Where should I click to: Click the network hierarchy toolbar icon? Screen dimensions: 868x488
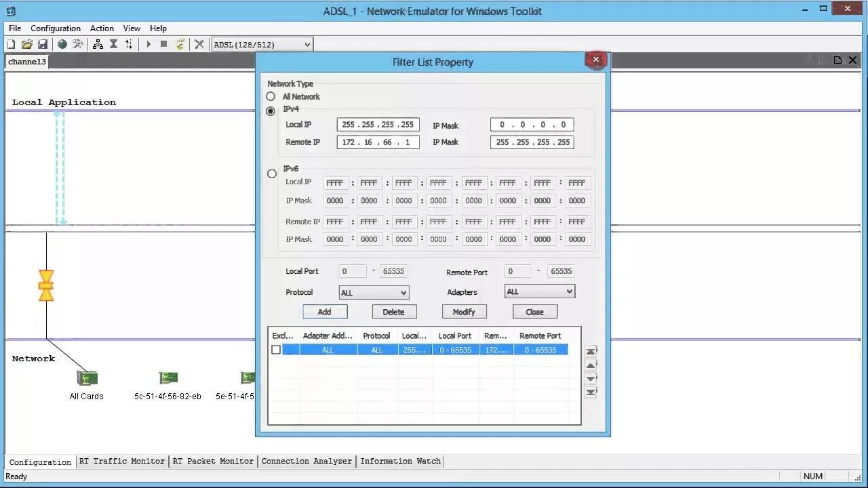(x=98, y=44)
